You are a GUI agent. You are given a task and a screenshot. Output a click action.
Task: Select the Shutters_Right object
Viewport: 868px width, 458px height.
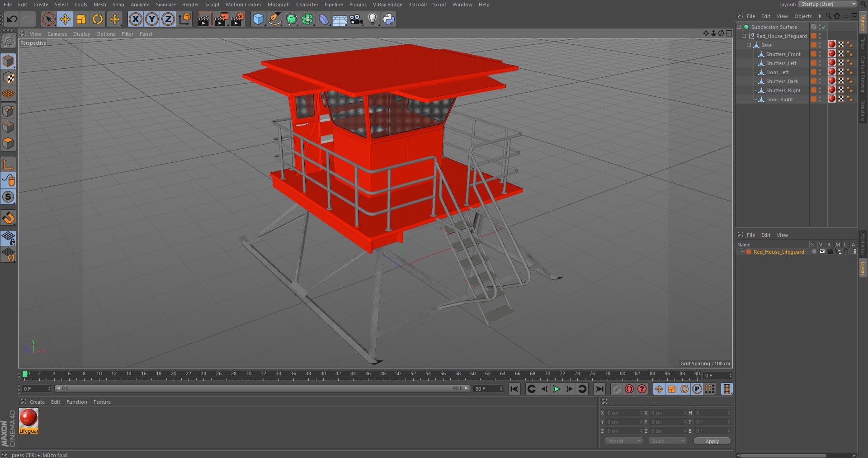(783, 90)
